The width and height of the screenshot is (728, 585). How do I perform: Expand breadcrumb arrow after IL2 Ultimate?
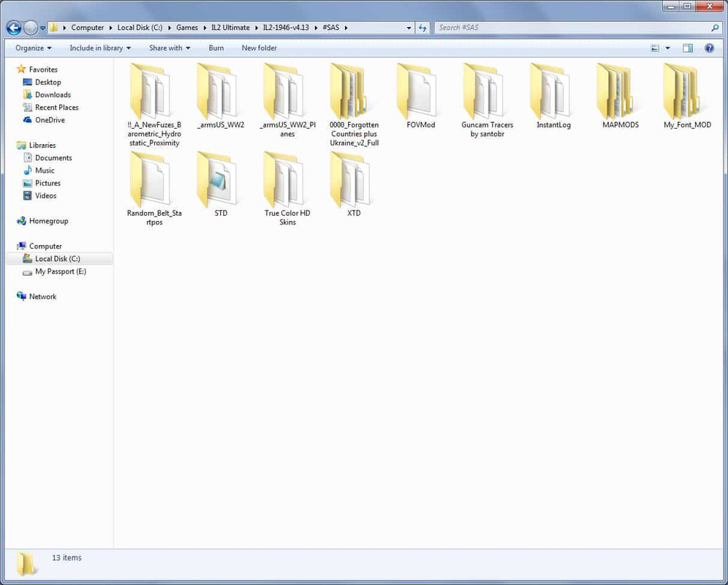point(257,28)
